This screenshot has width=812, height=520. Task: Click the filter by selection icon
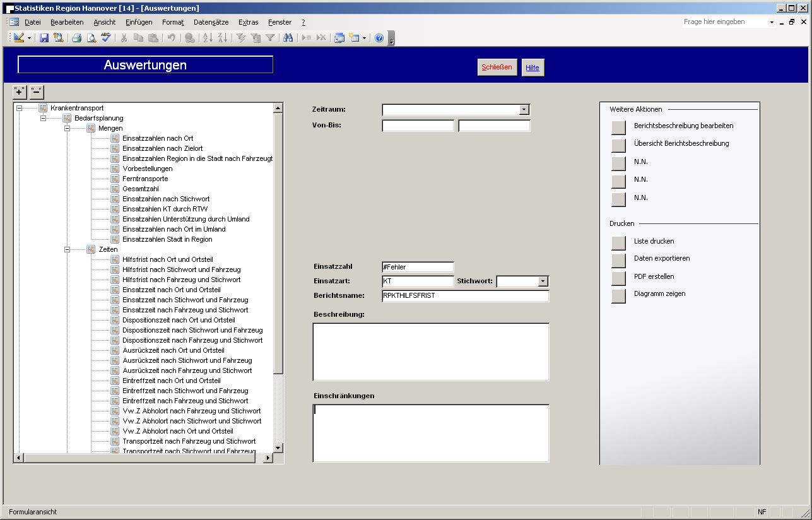coord(240,38)
